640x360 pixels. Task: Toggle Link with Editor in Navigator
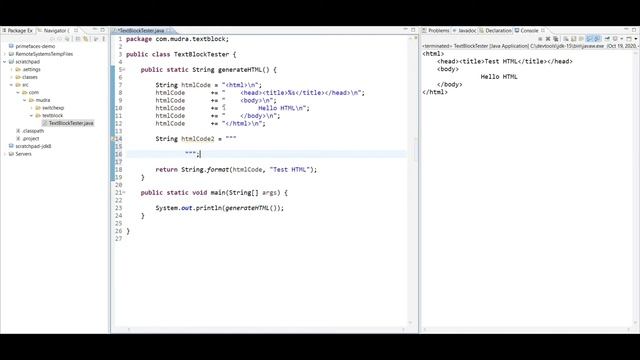click(x=85, y=39)
